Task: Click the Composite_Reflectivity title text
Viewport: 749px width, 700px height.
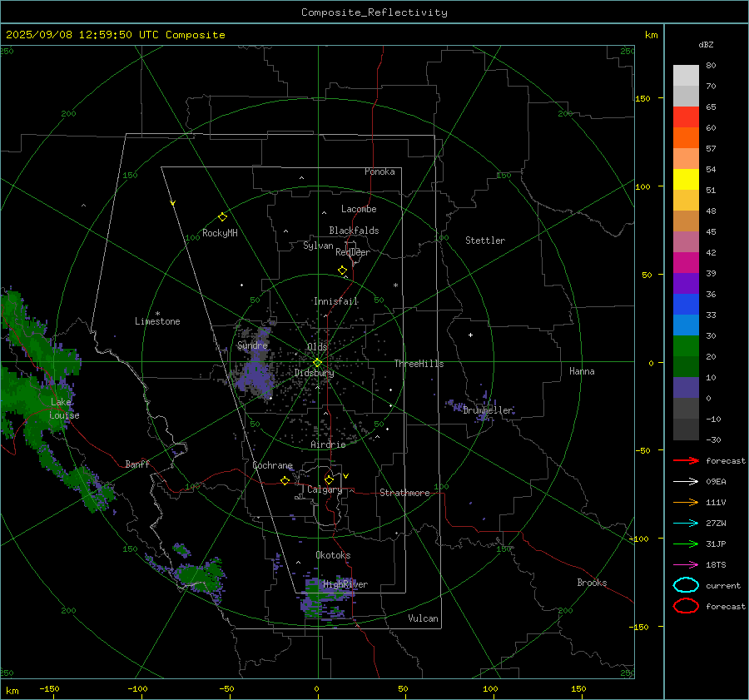Action: [x=374, y=12]
